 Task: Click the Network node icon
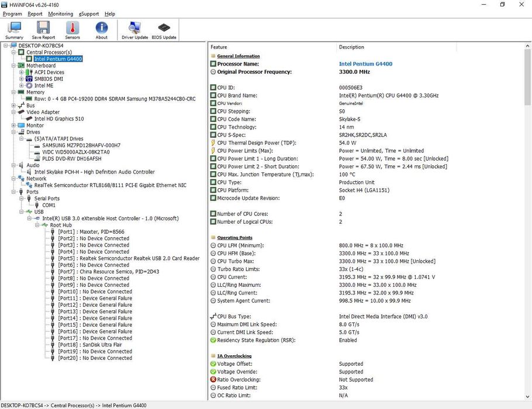22,178
